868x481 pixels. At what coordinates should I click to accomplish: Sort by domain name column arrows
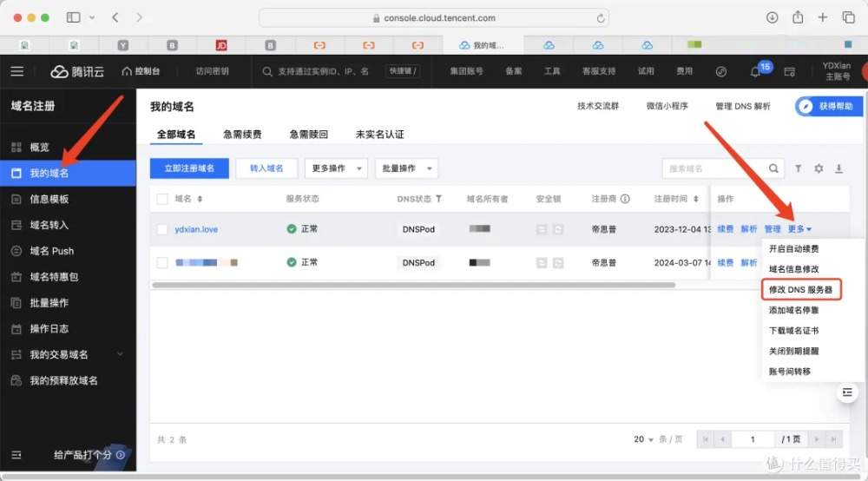click(200, 199)
